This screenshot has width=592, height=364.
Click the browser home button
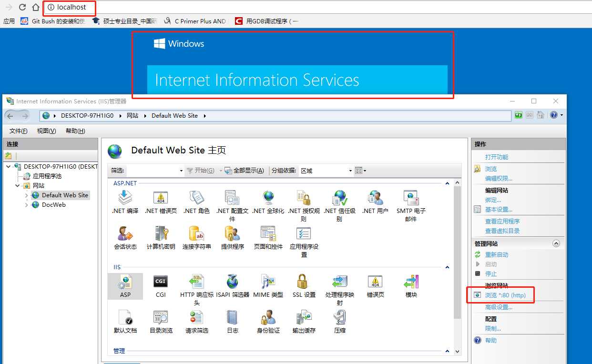tap(36, 7)
